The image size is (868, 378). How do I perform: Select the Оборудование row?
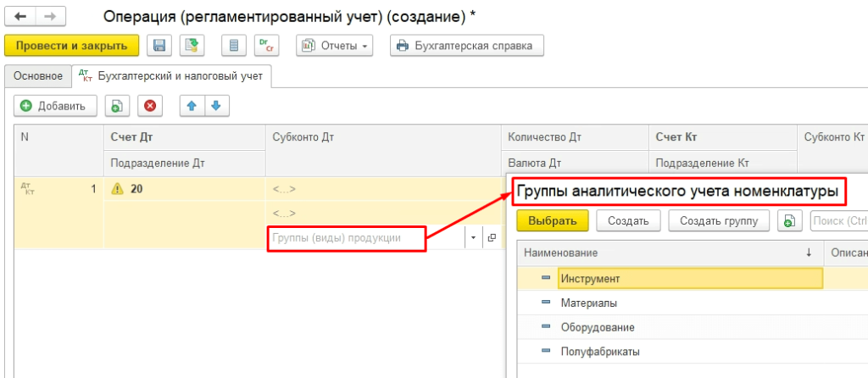point(692,328)
